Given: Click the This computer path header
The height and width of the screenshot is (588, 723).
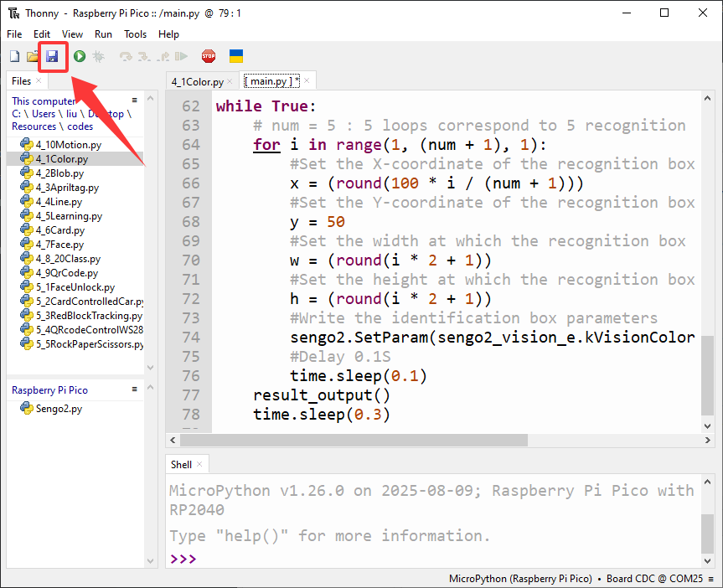Looking at the screenshot, I should pos(44,101).
